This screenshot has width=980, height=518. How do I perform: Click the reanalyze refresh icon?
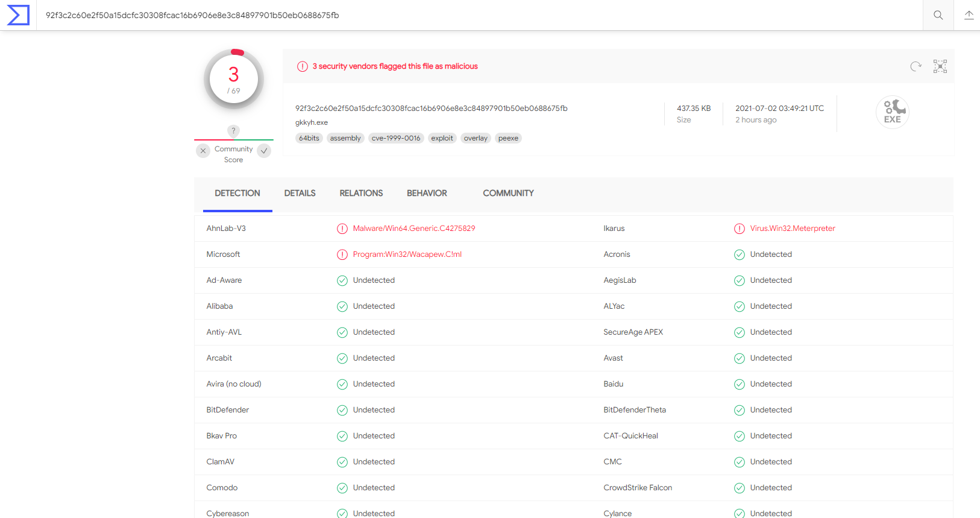click(916, 66)
